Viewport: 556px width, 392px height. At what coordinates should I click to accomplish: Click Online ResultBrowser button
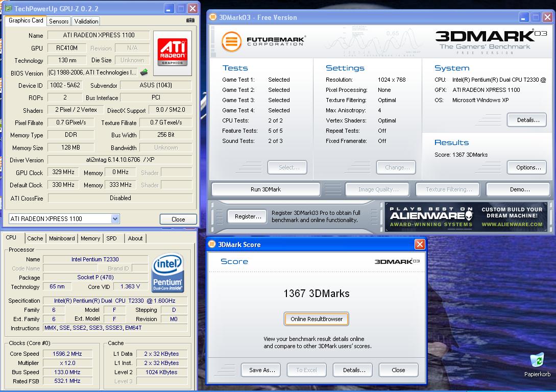click(x=317, y=319)
